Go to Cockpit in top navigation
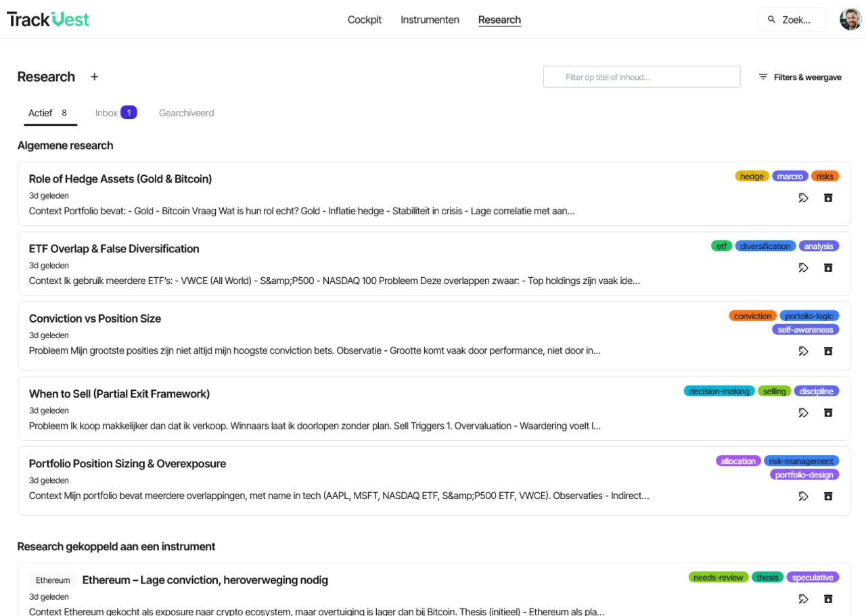 pos(365,20)
